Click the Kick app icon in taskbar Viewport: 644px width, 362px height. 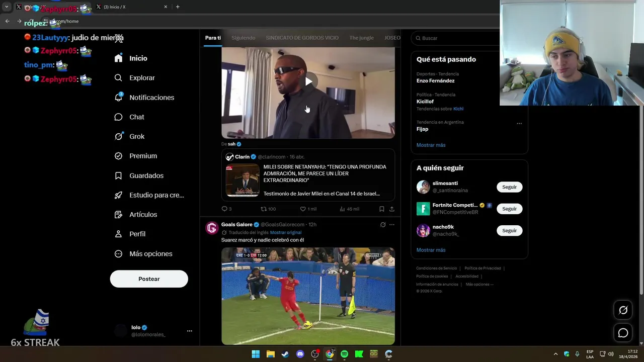tap(359, 354)
